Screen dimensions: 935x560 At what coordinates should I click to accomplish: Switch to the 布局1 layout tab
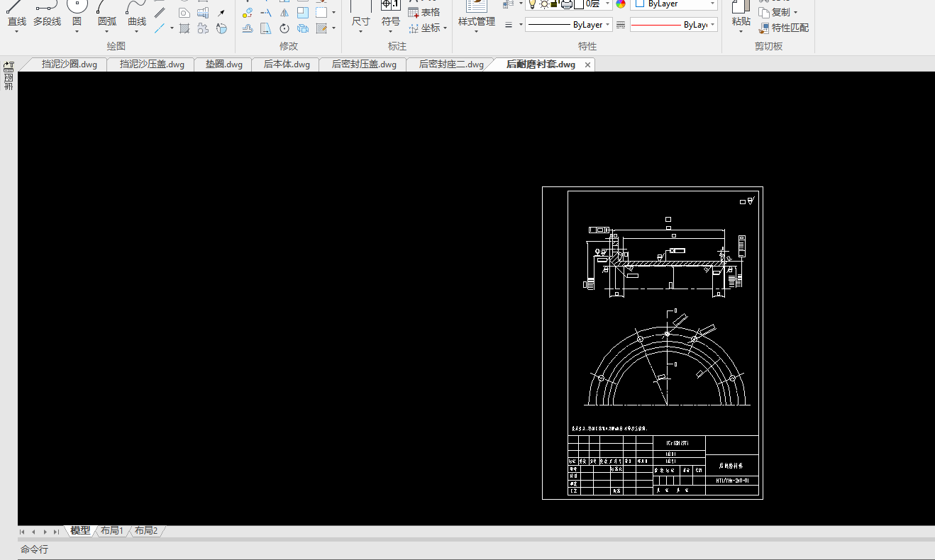112,531
